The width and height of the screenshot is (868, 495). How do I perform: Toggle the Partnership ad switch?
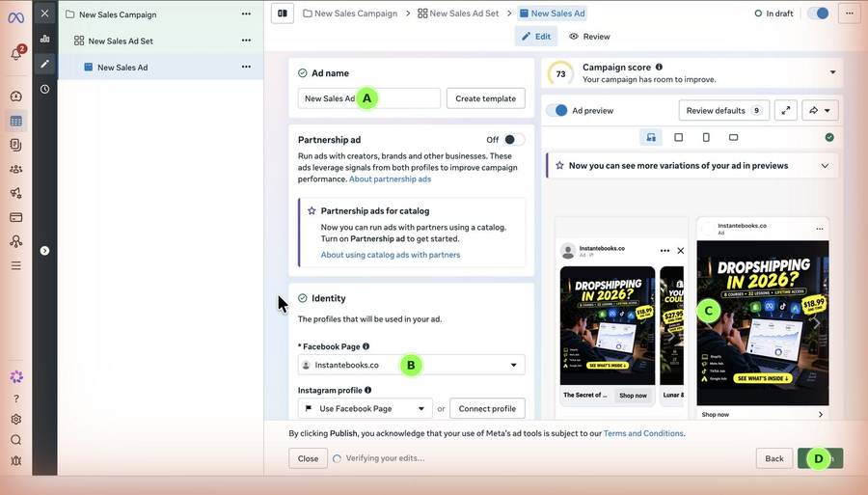coord(514,140)
